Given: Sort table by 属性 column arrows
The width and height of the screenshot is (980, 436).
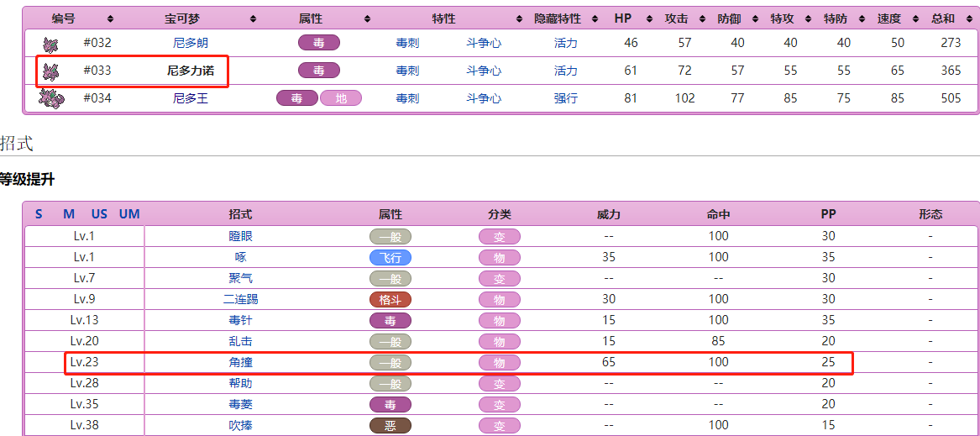Looking at the screenshot, I should pos(367,19).
